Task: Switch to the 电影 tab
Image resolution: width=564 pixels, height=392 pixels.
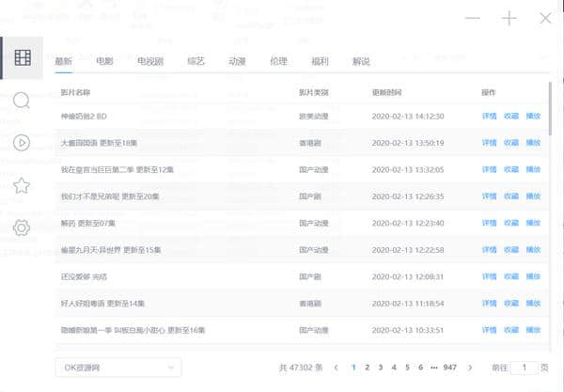Action: pyautogui.click(x=104, y=62)
